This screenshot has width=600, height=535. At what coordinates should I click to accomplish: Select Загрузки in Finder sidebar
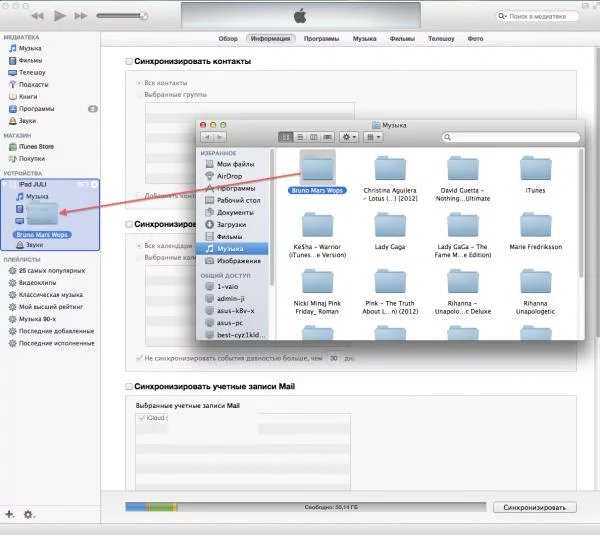[232, 225]
